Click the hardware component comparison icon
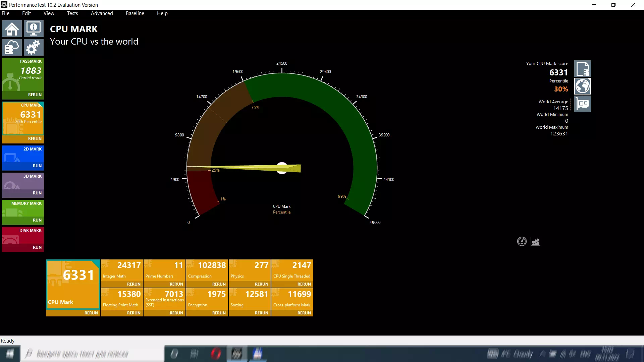 pyautogui.click(x=583, y=104)
